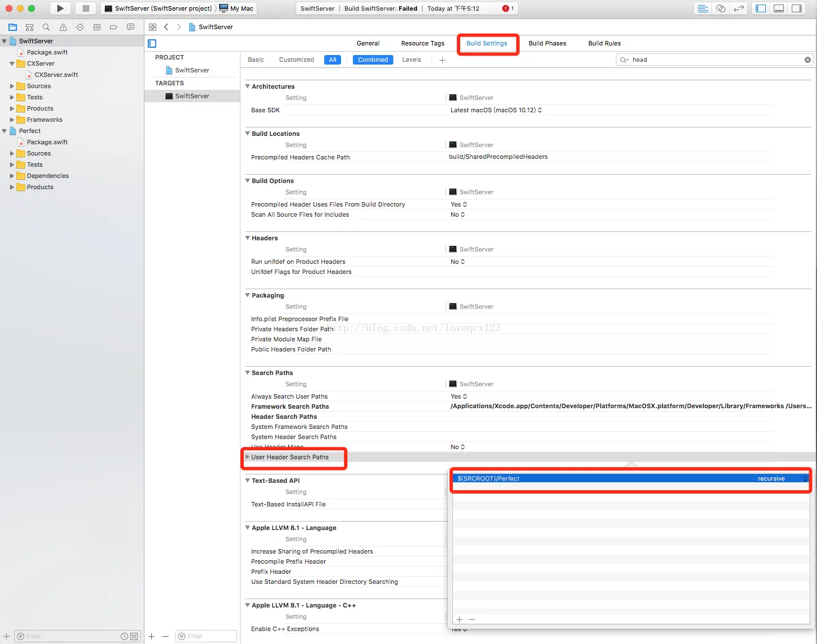Show Customized build settings only

click(x=297, y=60)
